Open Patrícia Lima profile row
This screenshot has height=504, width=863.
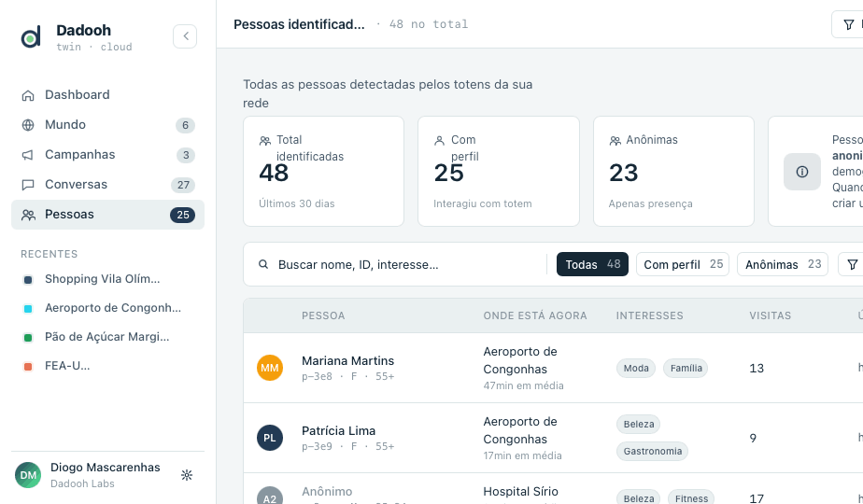pos(553,438)
